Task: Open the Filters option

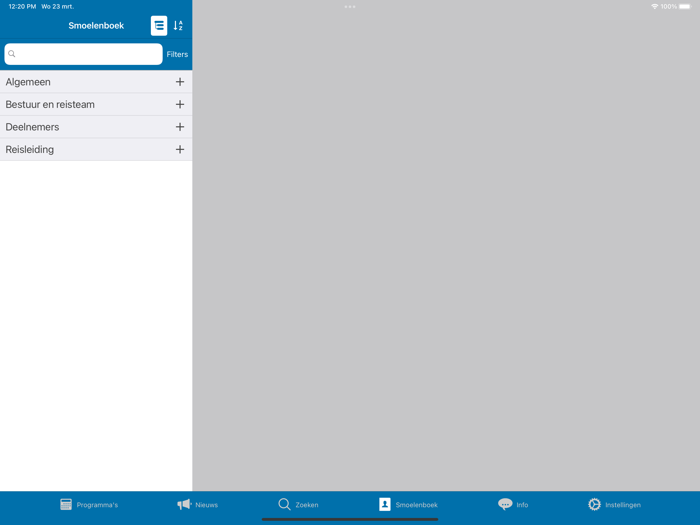Action: (x=177, y=54)
